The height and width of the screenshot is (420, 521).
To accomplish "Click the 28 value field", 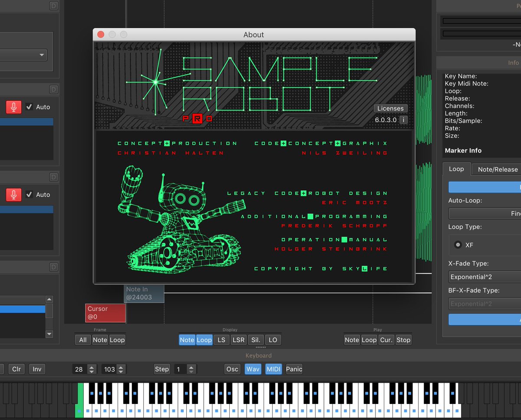I will (x=80, y=369).
